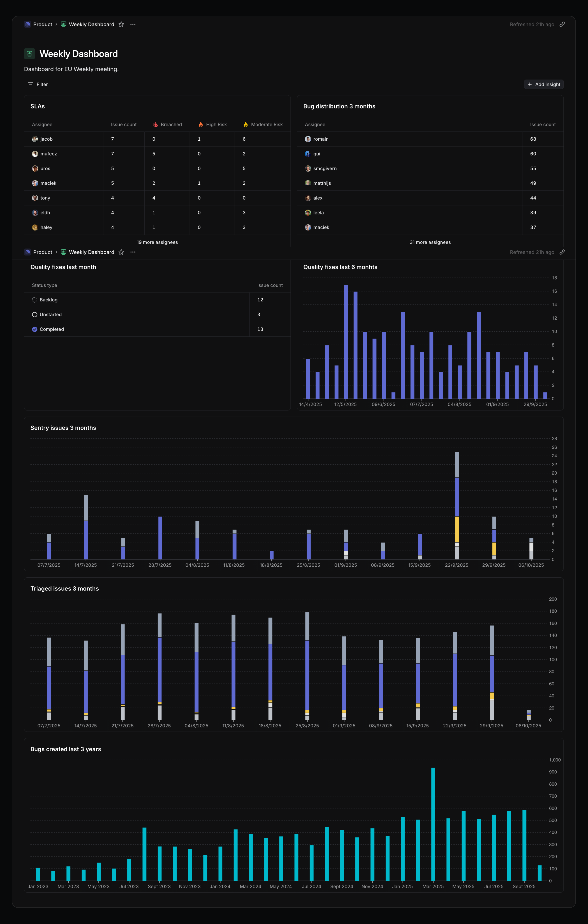Expand 31 more assignees in bug distribution
588x924 pixels.
(x=430, y=242)
